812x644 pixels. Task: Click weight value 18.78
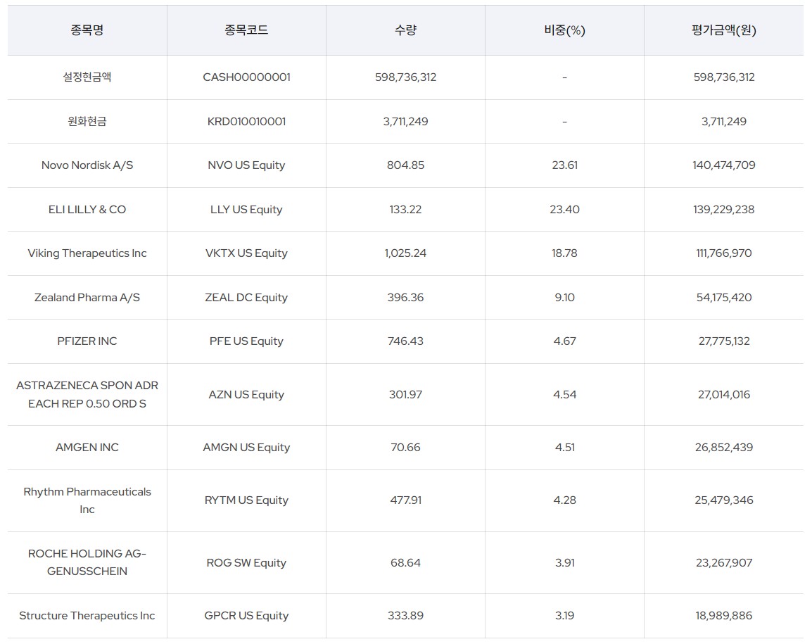564,253
